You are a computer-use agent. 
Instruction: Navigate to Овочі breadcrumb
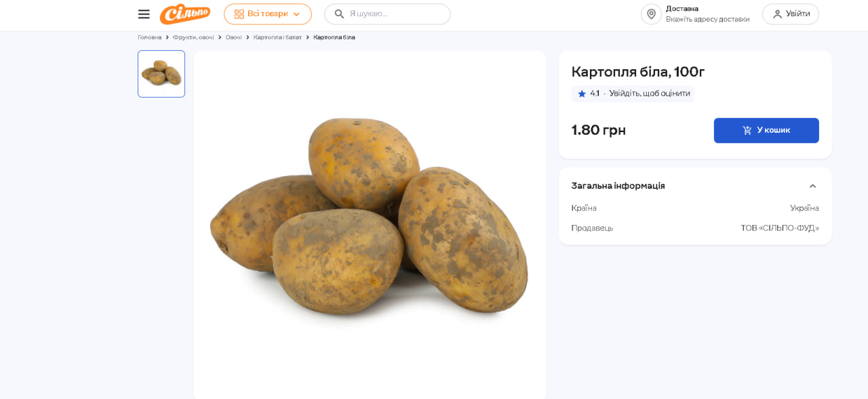click(x=233, y=37)
